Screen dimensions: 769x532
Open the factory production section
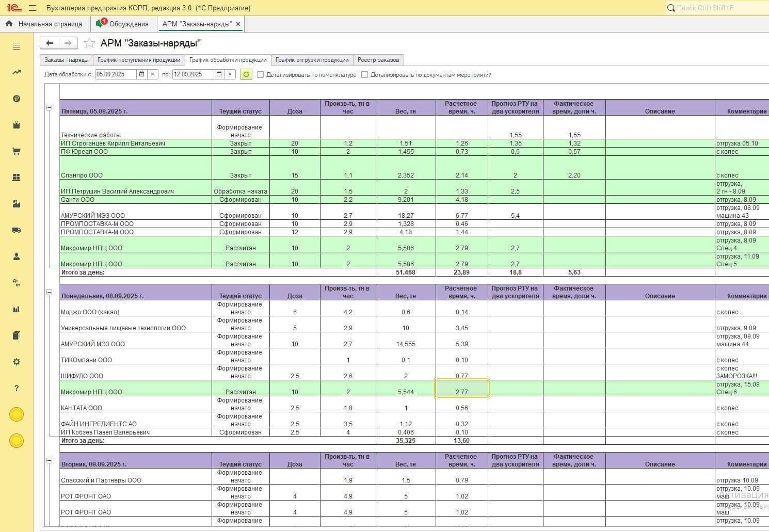17,204
